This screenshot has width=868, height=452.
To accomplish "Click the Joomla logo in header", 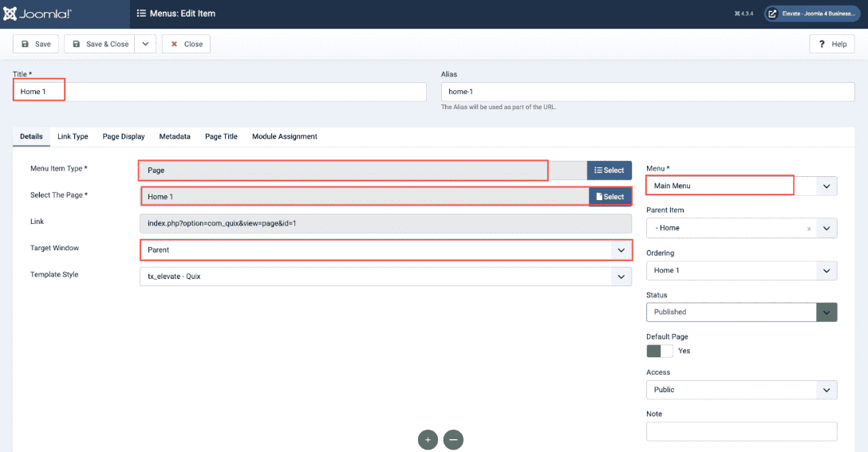I will (38, 14).
